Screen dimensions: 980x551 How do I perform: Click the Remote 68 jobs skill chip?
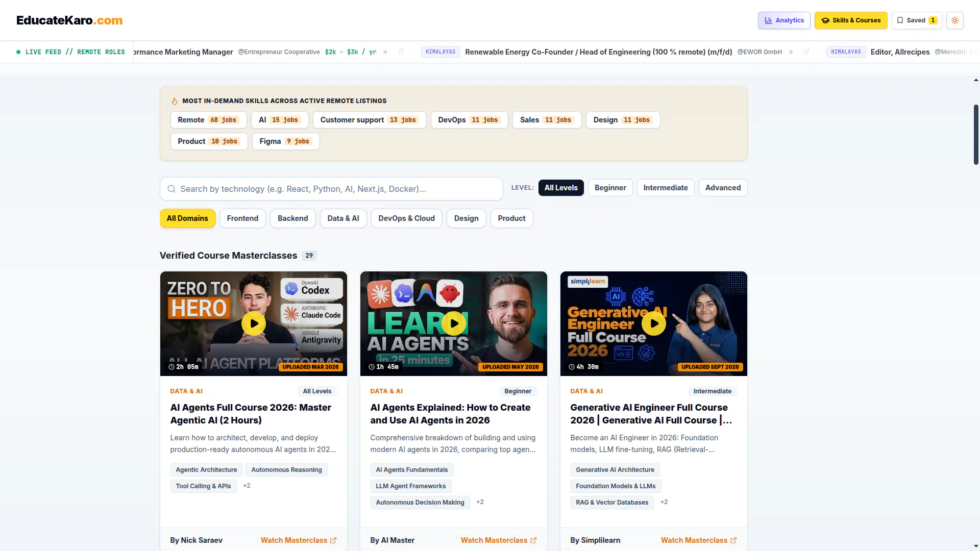[208, 120]
